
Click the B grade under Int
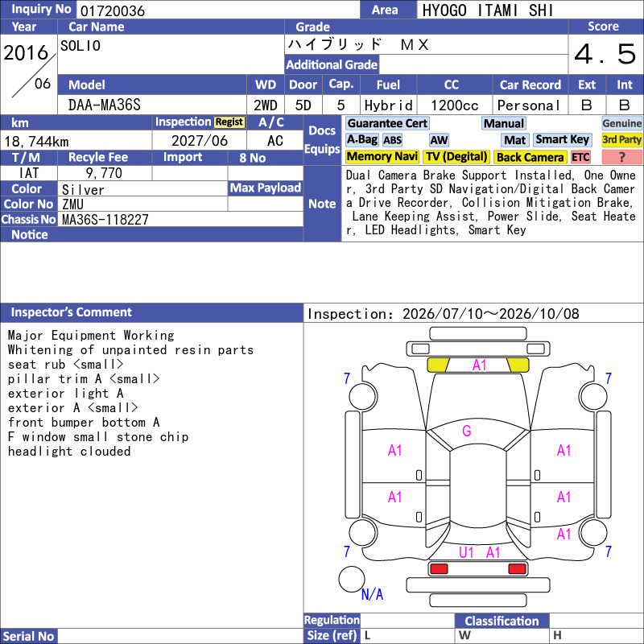[x=625, y=105]
